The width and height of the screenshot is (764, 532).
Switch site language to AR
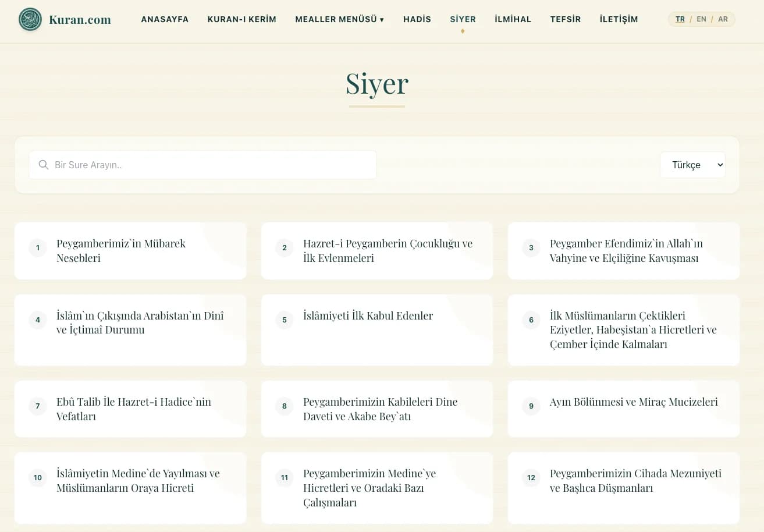[x=723, y=19]
